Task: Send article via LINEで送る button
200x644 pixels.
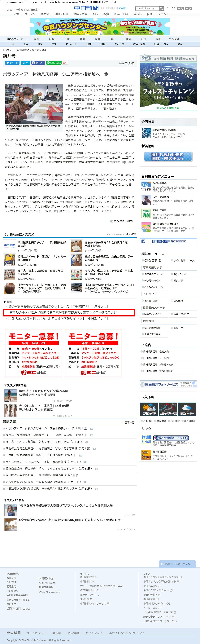Action: point(54,63)
